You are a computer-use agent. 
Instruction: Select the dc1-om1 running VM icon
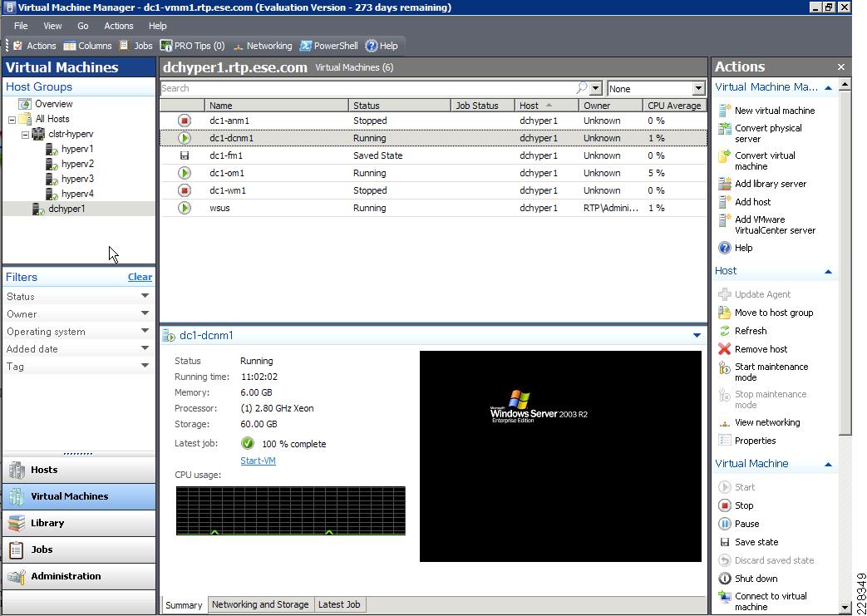pyautogui.click(x=185, y=173)
